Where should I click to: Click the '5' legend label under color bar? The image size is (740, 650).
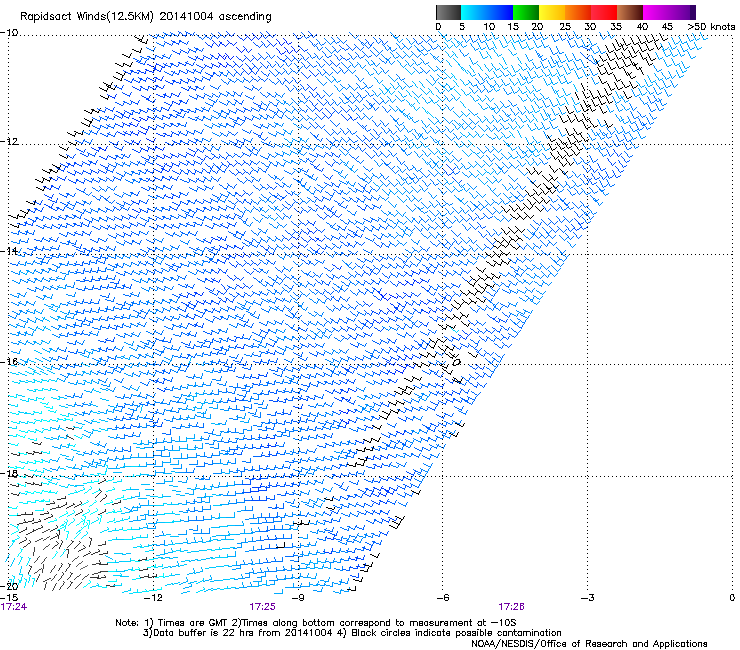[x=462, y=26]
